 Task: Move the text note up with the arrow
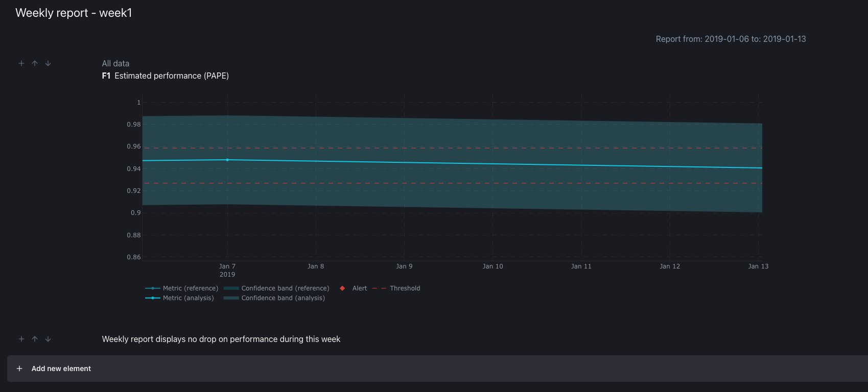35,339
